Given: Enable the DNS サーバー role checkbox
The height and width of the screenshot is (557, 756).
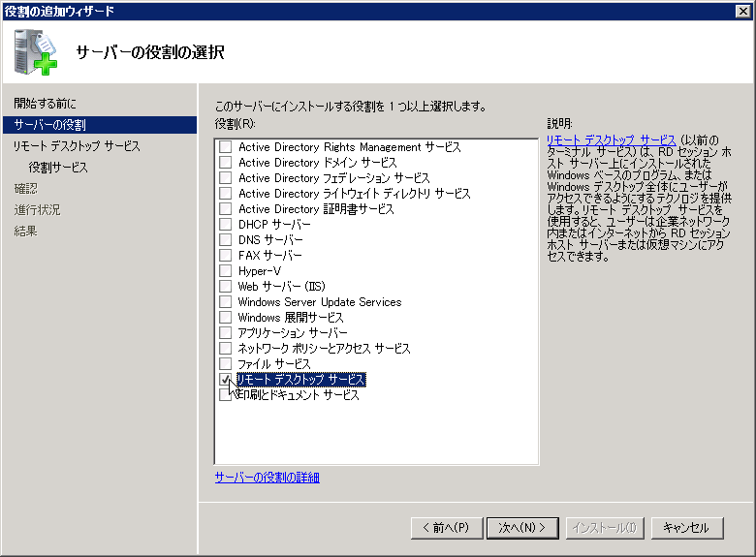Looking at the screenshot, I should [225, 239].
